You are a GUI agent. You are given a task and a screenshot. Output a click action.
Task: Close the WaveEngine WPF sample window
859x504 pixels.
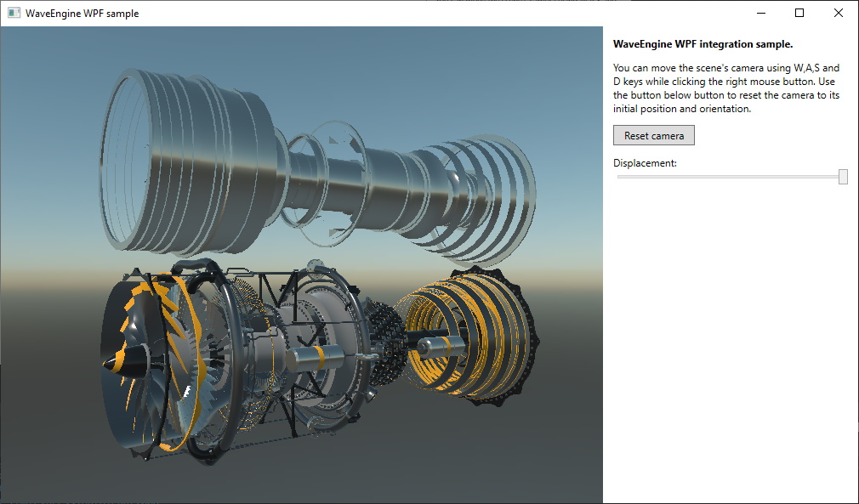coord(839,13)
